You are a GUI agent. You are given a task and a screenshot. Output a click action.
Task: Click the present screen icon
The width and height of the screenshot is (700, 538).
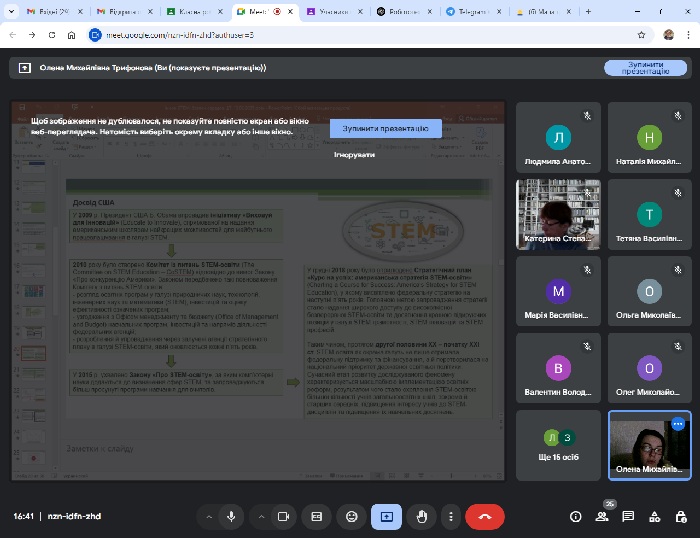tap(386, 516)
